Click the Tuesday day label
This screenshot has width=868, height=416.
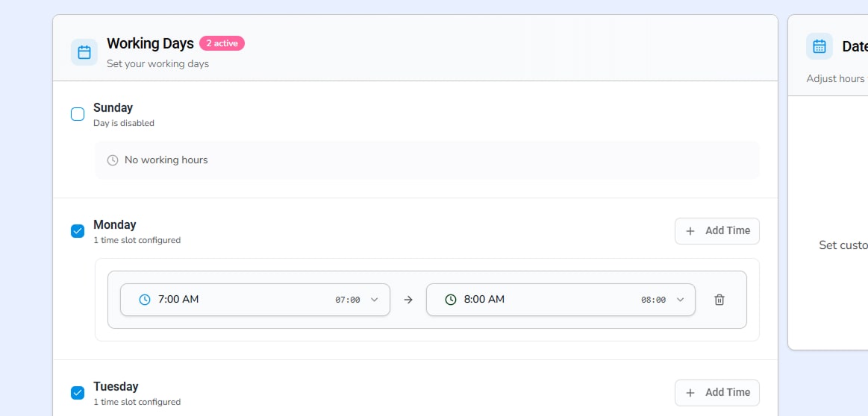point(116,386)
